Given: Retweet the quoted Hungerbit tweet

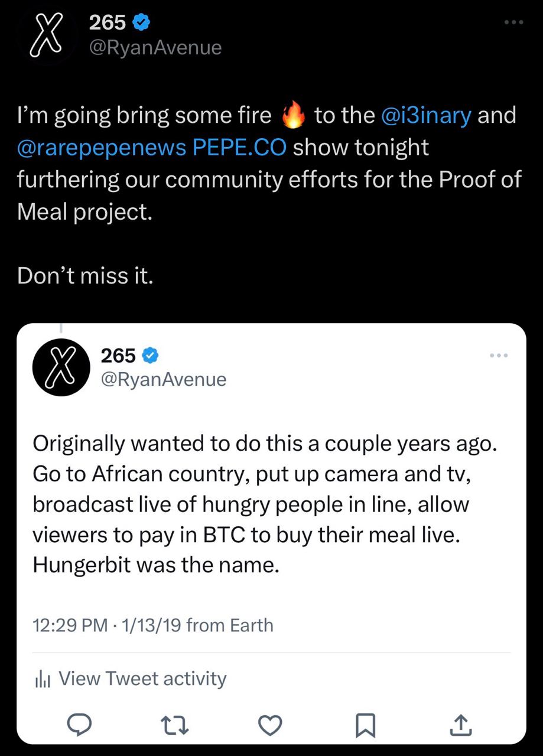Looking at the screenshot, I should (x=175, y=724).
